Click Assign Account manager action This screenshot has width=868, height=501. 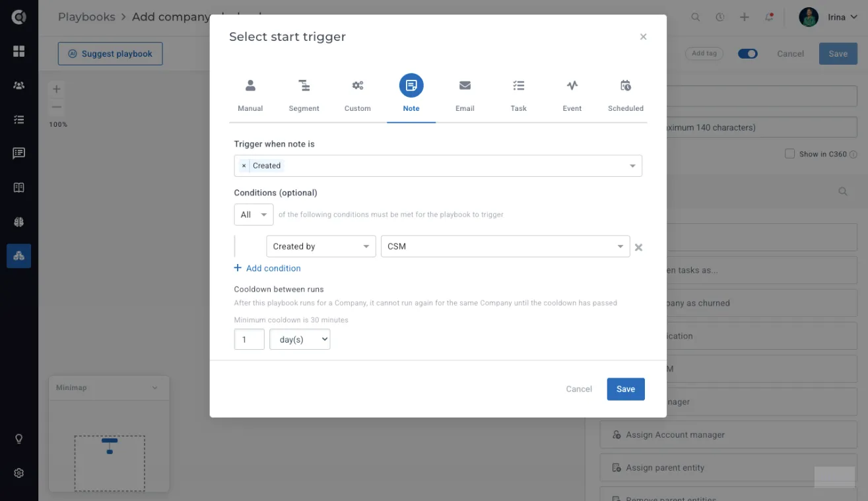(x=729, y=434)
